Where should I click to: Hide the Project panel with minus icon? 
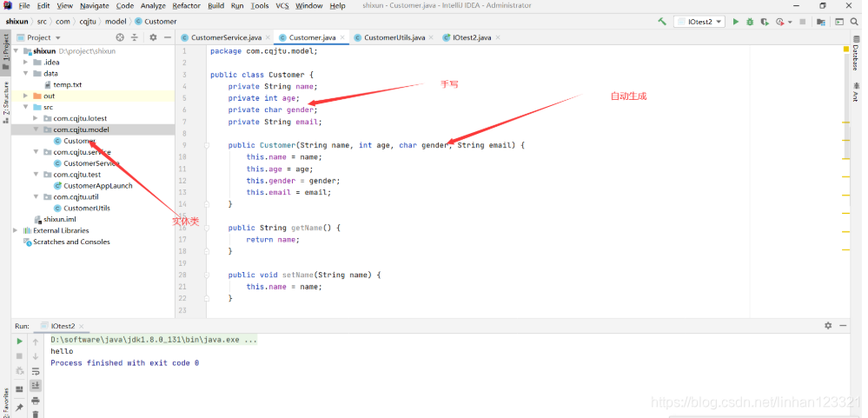click(x=167, y=37)
